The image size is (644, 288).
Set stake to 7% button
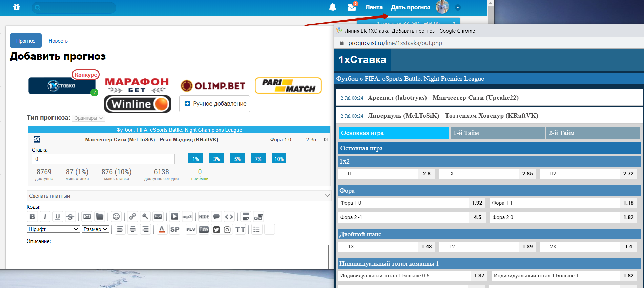point(258,158)
